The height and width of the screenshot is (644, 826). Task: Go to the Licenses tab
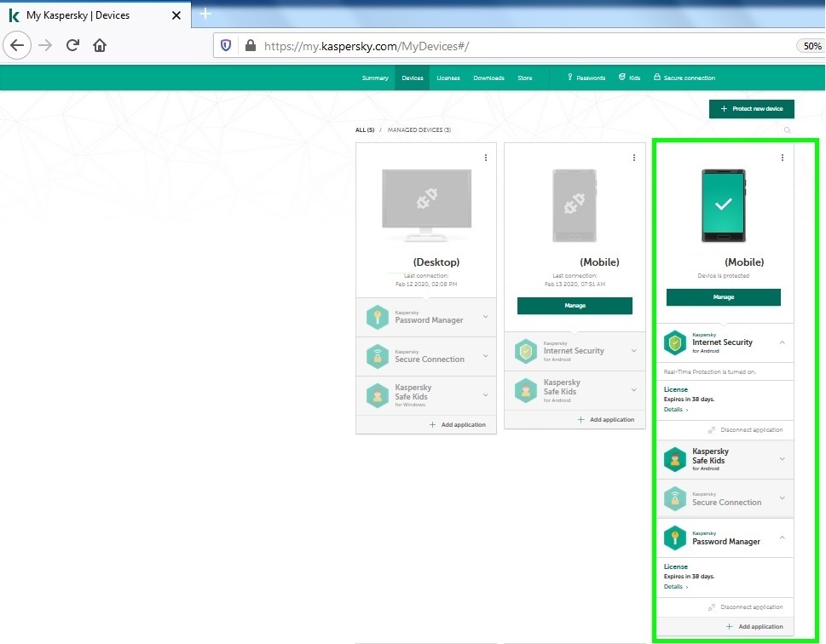point(448,78)
